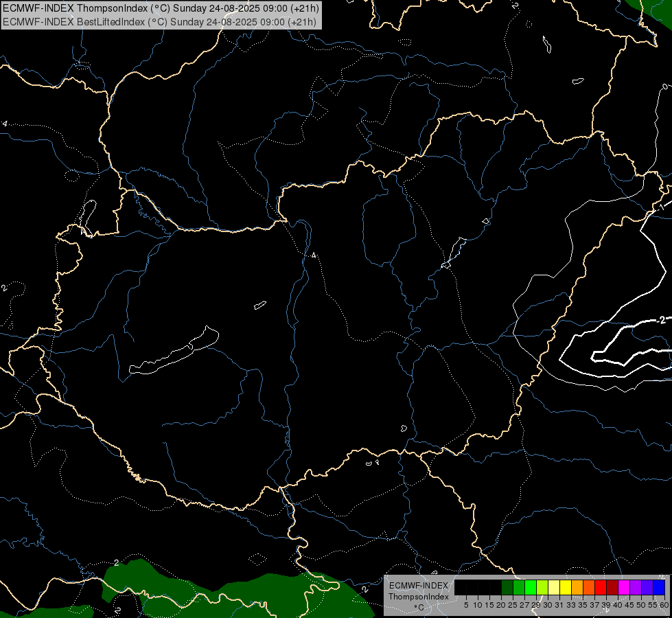This screenshot has width=672, height=618.
Task: Click the dark green 20–25 legend swatch
Action: pos(507,587)
